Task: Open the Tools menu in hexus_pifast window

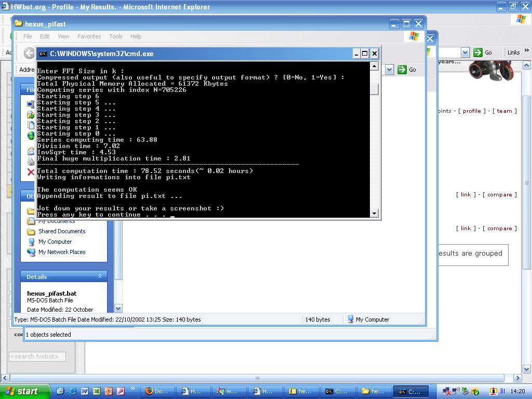Action: click(115, 36)
